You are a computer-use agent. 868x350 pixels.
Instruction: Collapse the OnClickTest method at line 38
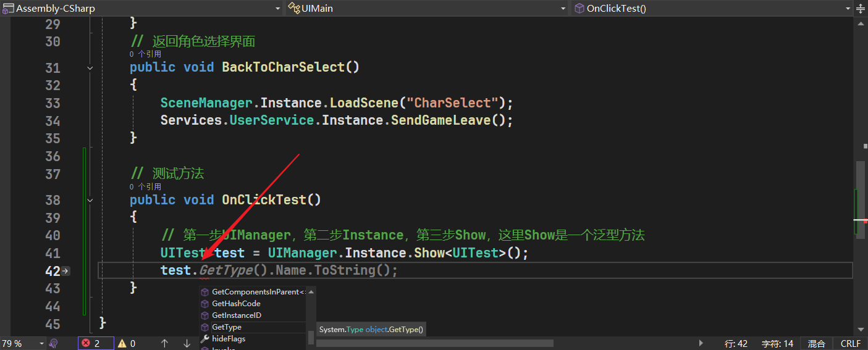click(x=90, y=201)
